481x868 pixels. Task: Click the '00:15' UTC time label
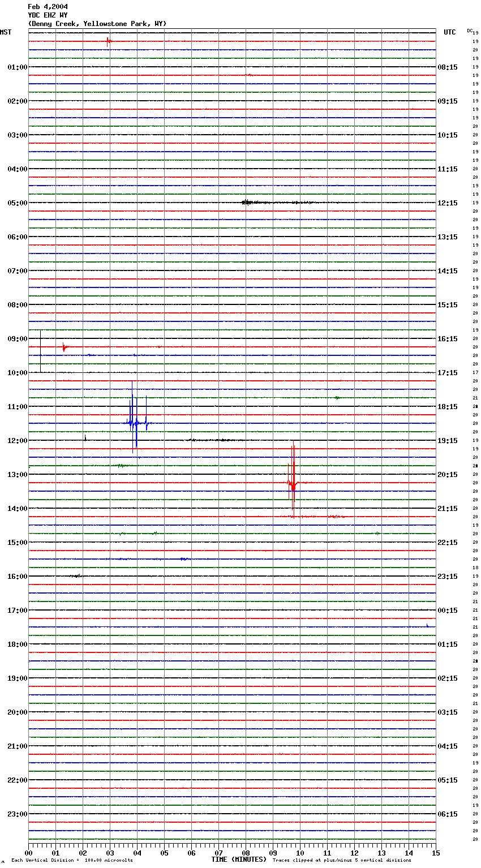click(448, 611)
